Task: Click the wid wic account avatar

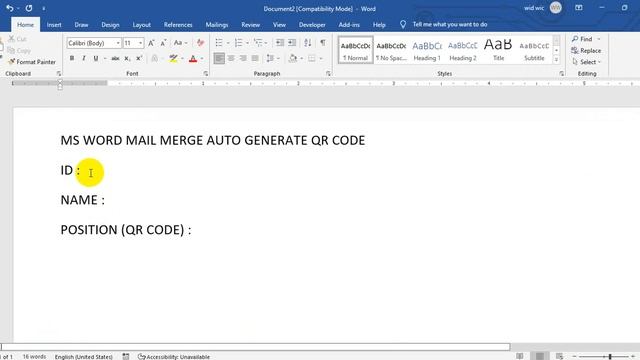Action: coord(556,8)
